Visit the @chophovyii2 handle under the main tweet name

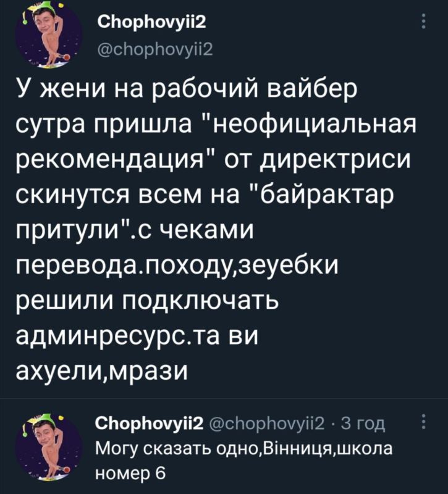(x=156, y=49)
